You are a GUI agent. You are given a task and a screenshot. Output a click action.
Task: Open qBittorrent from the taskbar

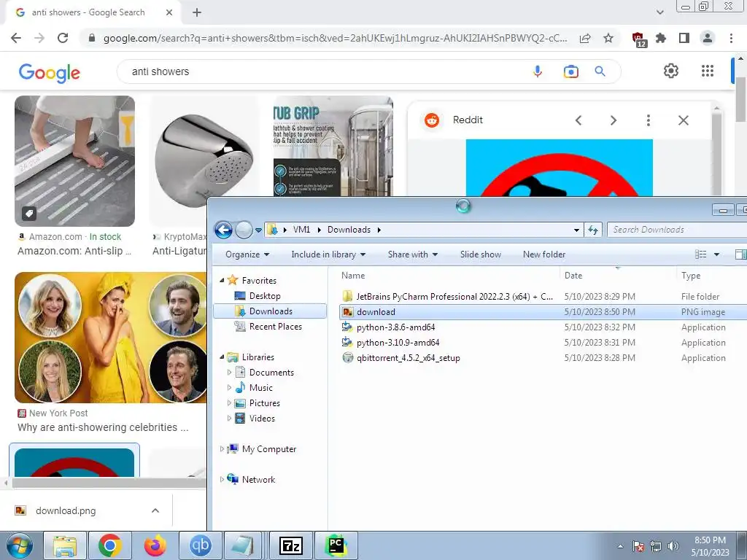(200, 545)
